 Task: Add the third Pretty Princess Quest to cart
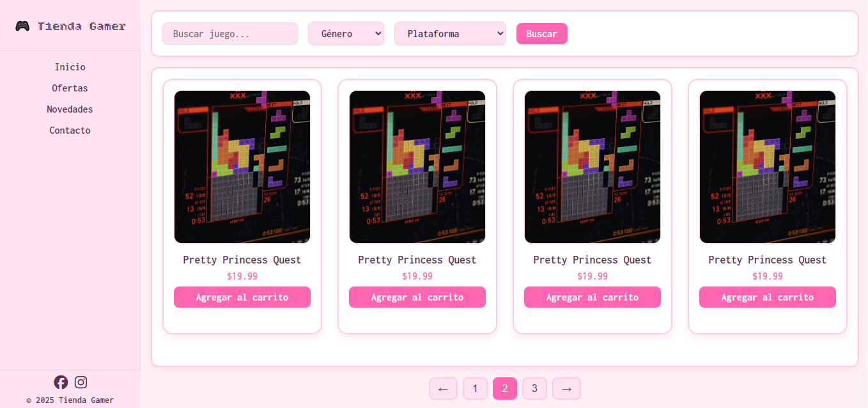[x=593, y=297]
